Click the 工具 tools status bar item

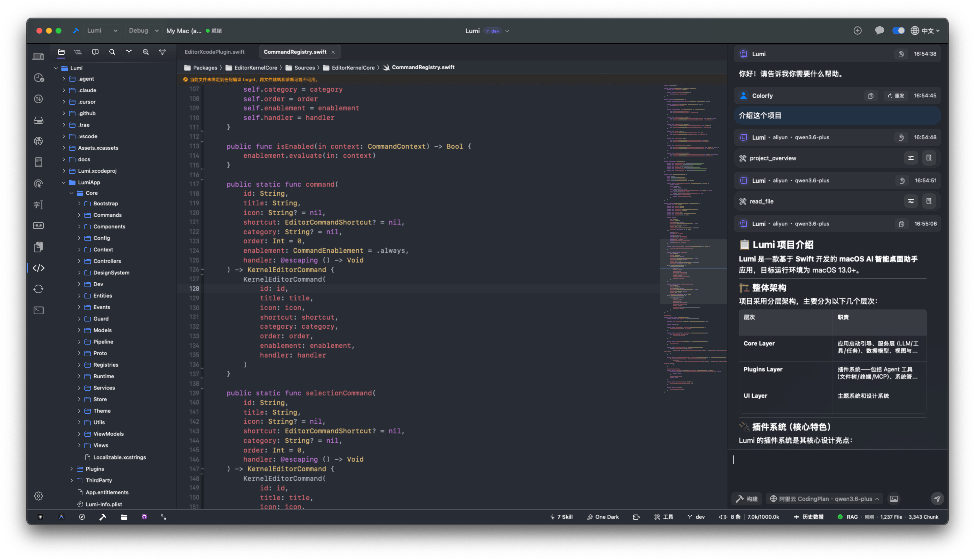[664, 517]
